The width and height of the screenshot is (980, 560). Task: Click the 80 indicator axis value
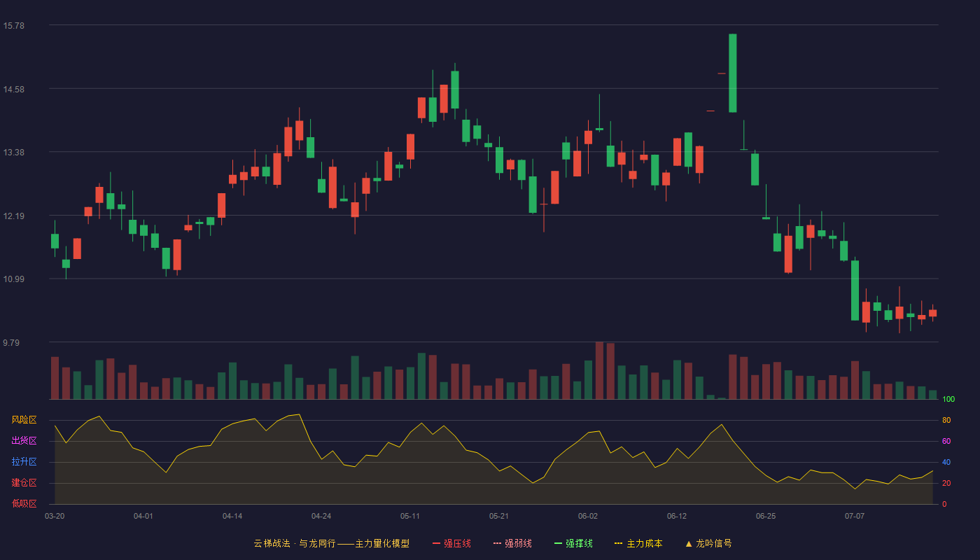(x=946, y=421)
